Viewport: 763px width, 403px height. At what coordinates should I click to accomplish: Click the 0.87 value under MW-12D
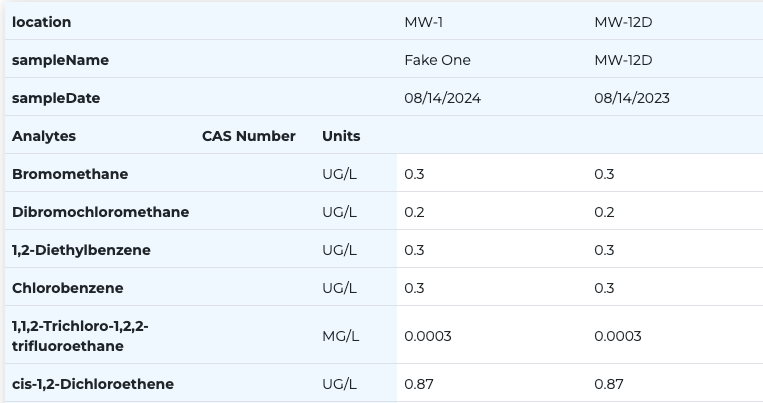(x=609, y=384)
